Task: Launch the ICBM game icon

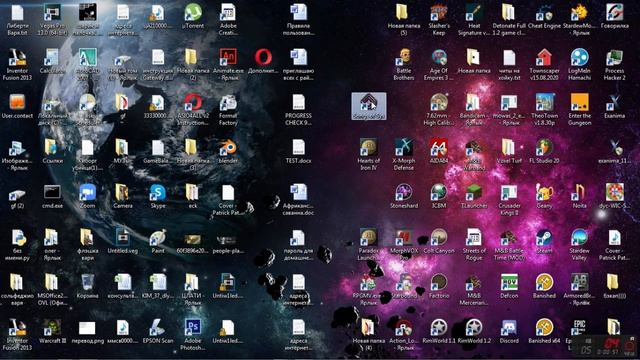Action: 439,196
